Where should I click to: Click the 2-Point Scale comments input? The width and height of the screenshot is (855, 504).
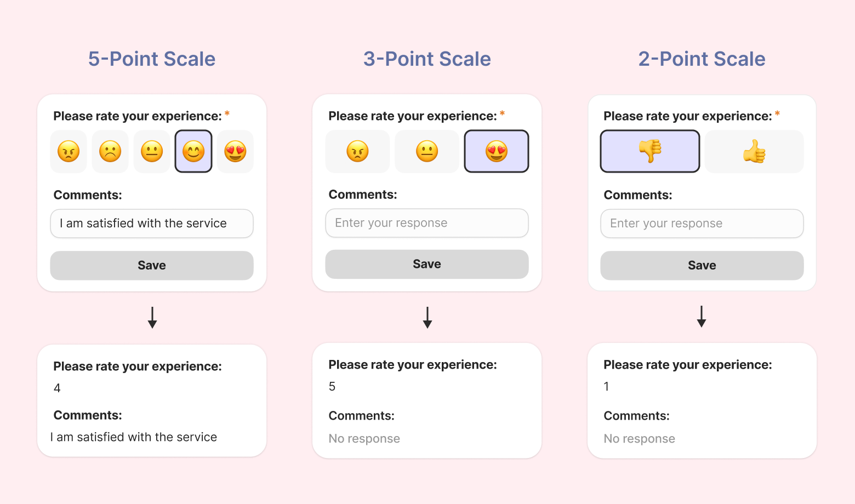[702, 224]
